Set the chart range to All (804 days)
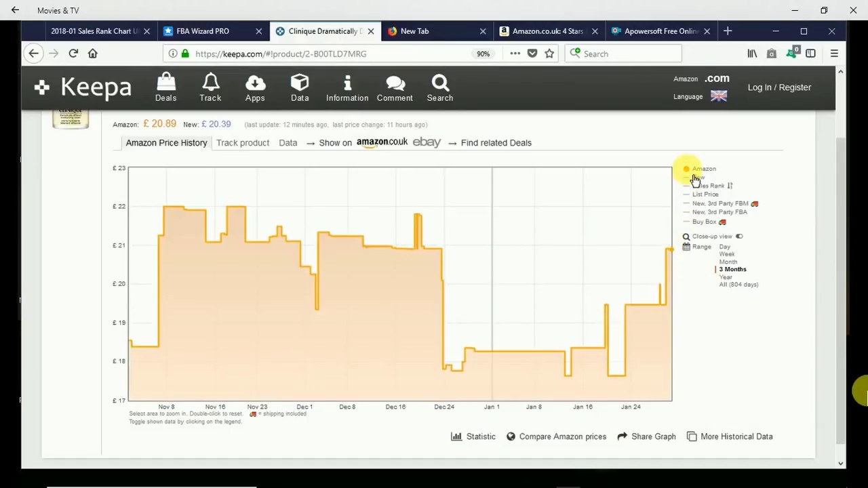 point(738,285)
